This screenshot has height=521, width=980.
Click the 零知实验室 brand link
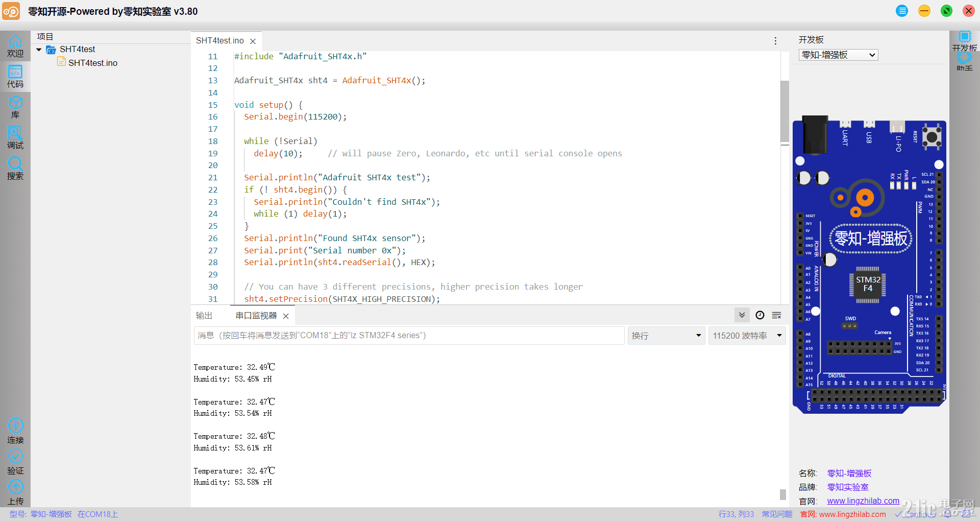click(x=848, y=487)
